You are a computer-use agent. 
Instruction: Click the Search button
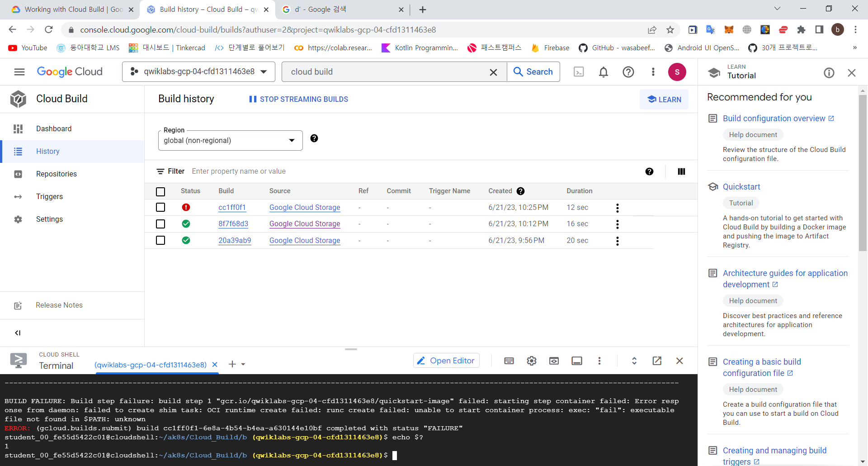click(x=533, y=72)
